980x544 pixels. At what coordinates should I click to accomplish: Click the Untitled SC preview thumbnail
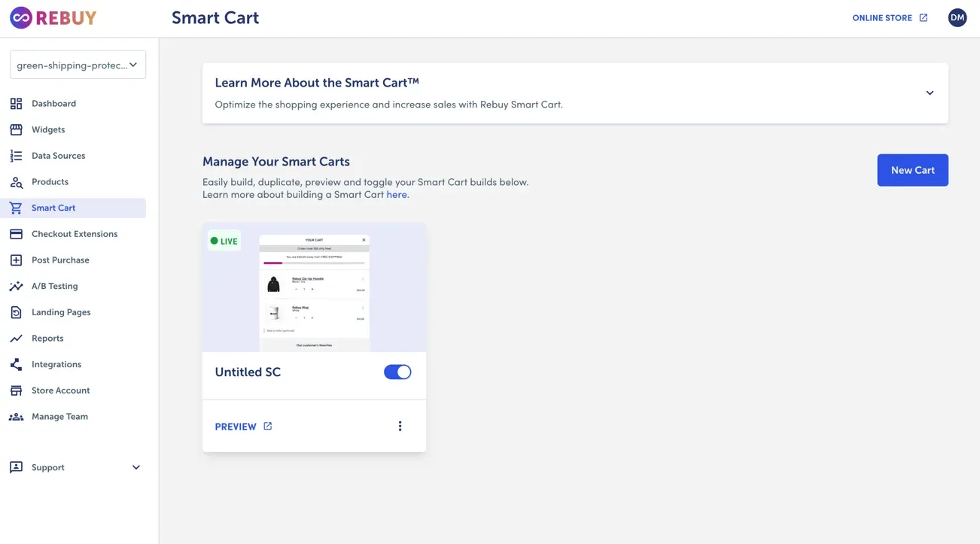[314, 288]
